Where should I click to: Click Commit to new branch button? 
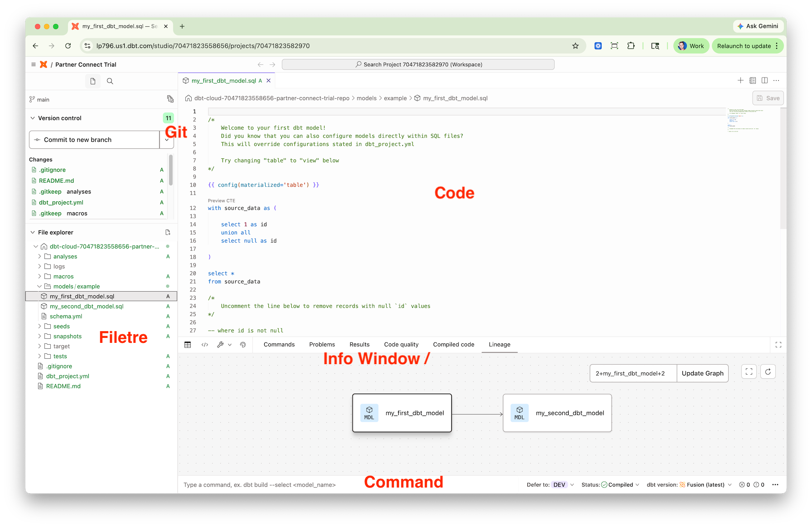94,140
